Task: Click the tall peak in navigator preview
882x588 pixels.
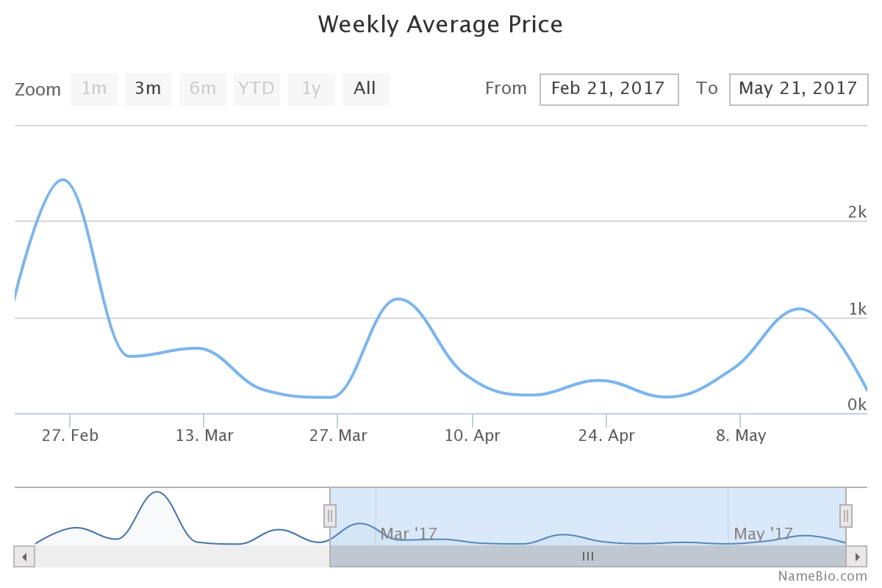Action: [x=157, y=492]
